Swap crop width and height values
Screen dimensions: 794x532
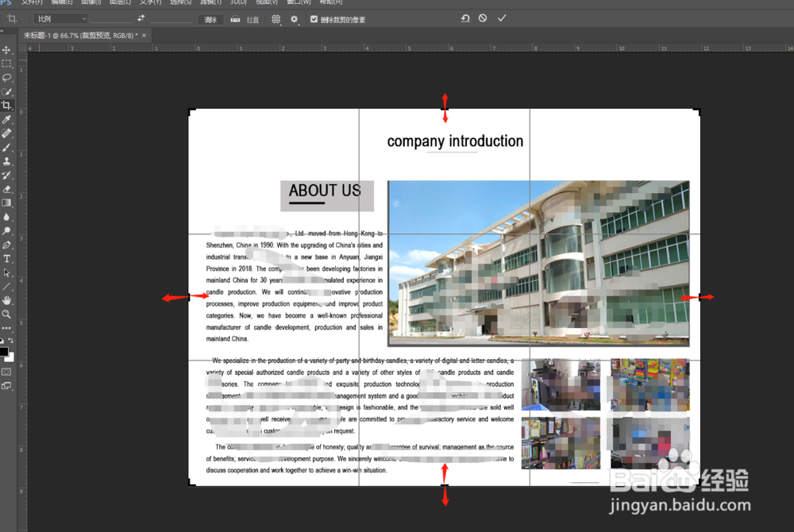point(141,18)
